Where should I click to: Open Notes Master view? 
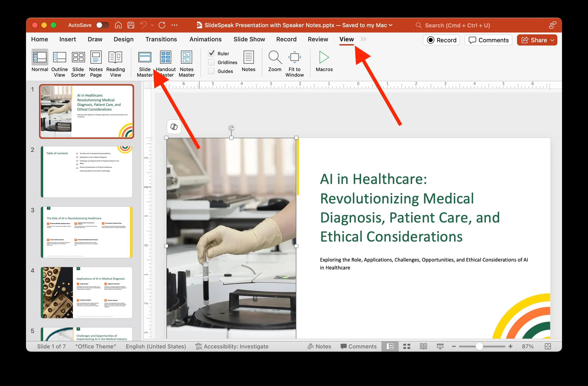(187, 64)
